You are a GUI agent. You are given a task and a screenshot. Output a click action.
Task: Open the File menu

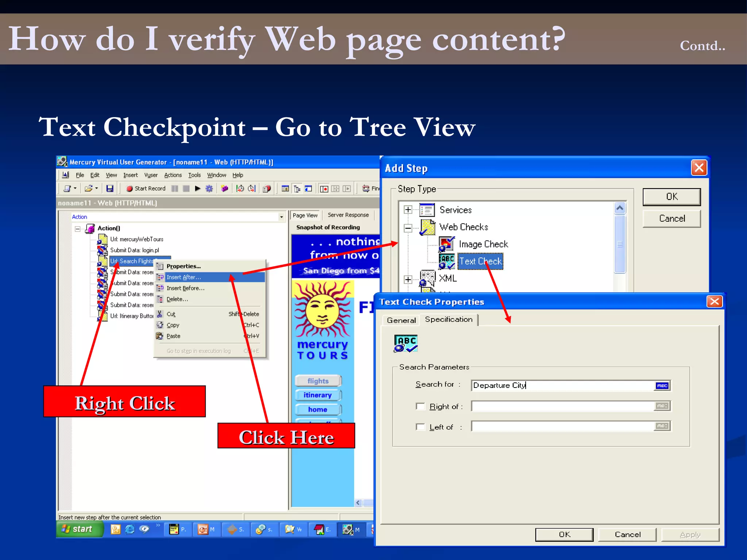[80, 175]
